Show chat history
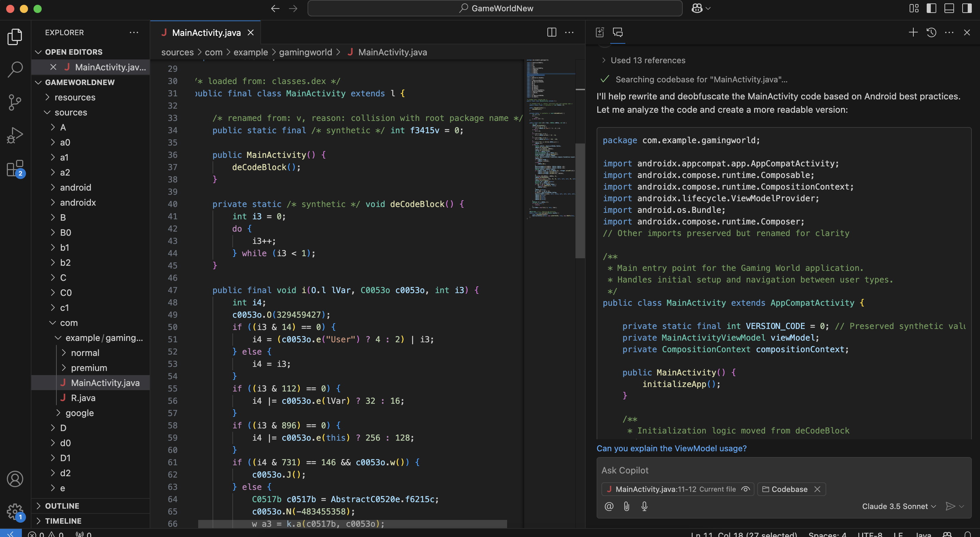 931,32
